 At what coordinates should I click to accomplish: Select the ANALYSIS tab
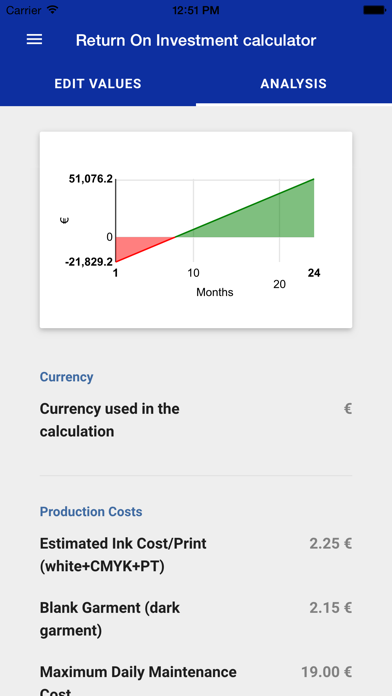293,83
